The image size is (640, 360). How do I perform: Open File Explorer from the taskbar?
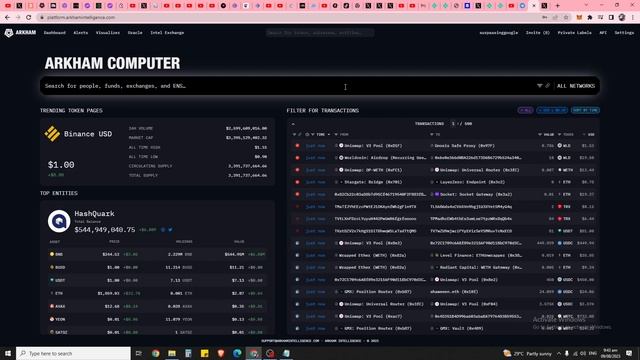pos(172,353)
